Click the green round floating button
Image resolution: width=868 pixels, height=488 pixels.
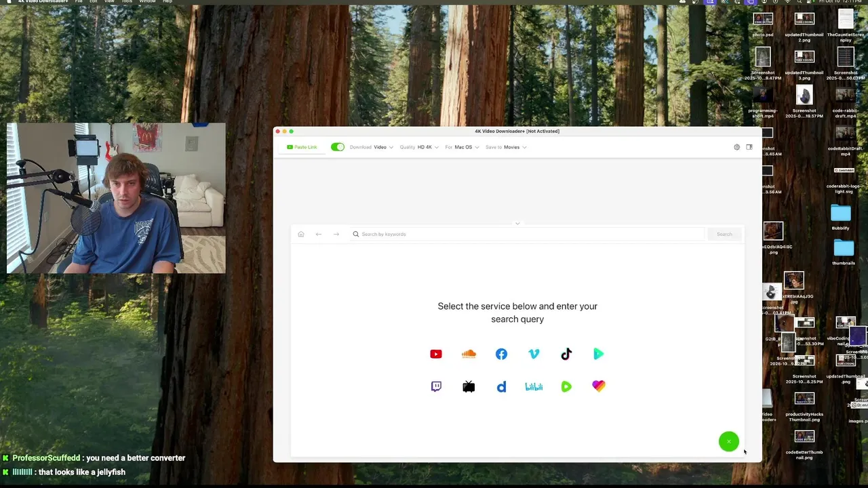[729, 441]
